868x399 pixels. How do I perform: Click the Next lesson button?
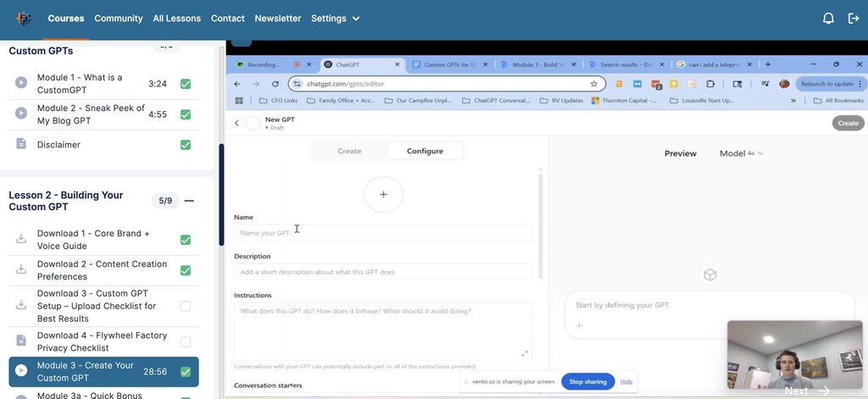pyautogui.click(x=807, y=391)
